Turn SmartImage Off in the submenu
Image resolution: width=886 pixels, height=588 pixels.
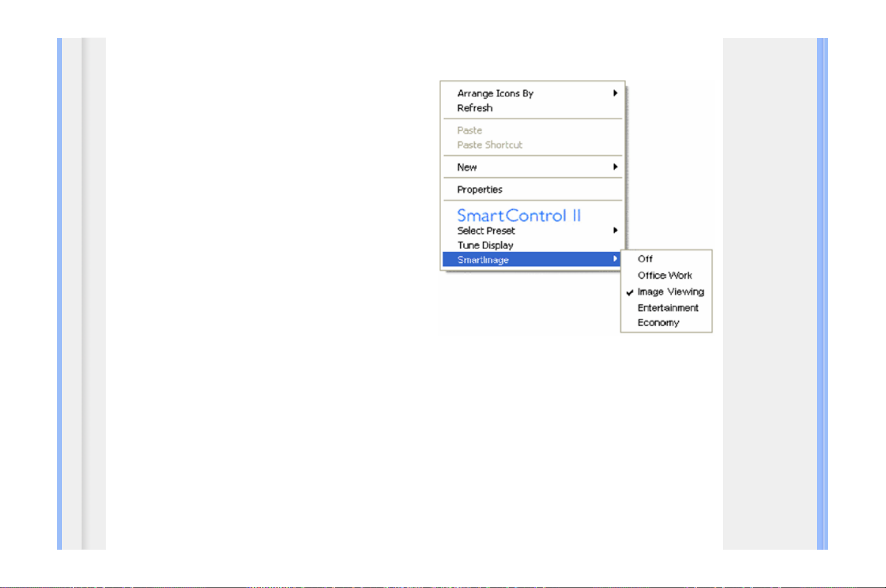pyautogui.click(x=645, y=259)
